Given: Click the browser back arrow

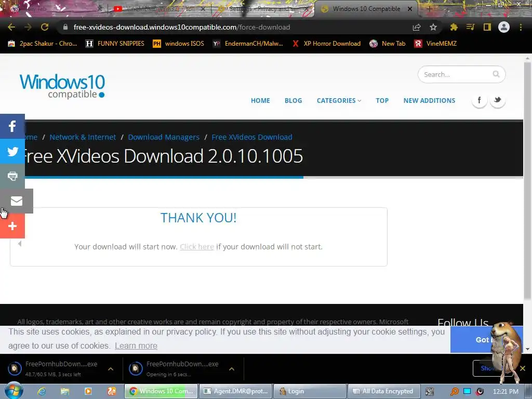Looking at the screenshot, I should click(x=11, y=27).
